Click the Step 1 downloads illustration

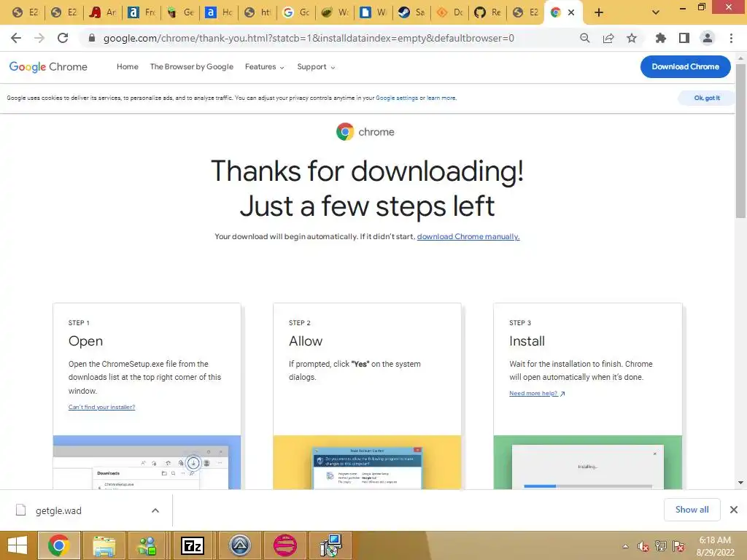tap(147, 462)
